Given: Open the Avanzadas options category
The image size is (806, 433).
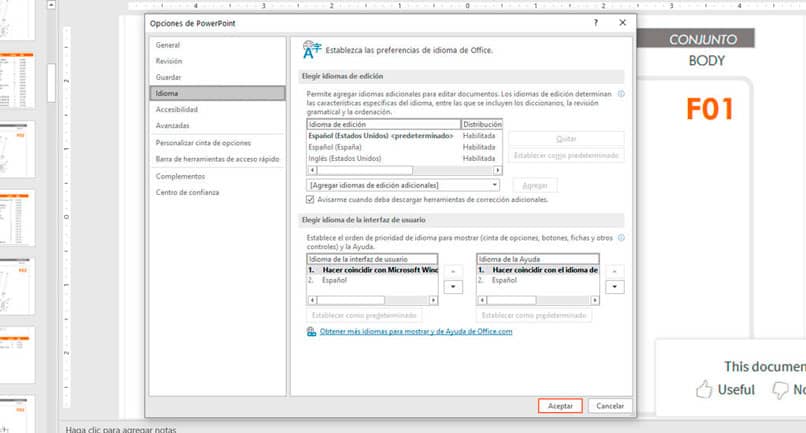Looking at the screenshot, I should (x=172, y=125).
